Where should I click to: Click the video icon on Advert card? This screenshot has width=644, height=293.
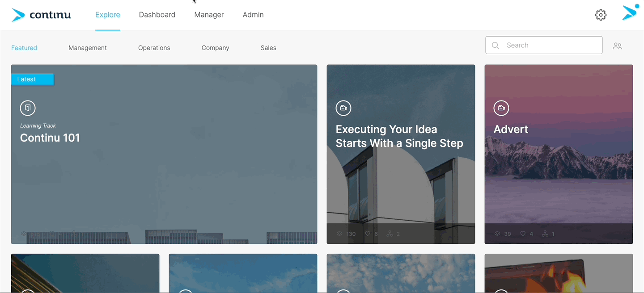pos(501,108)
